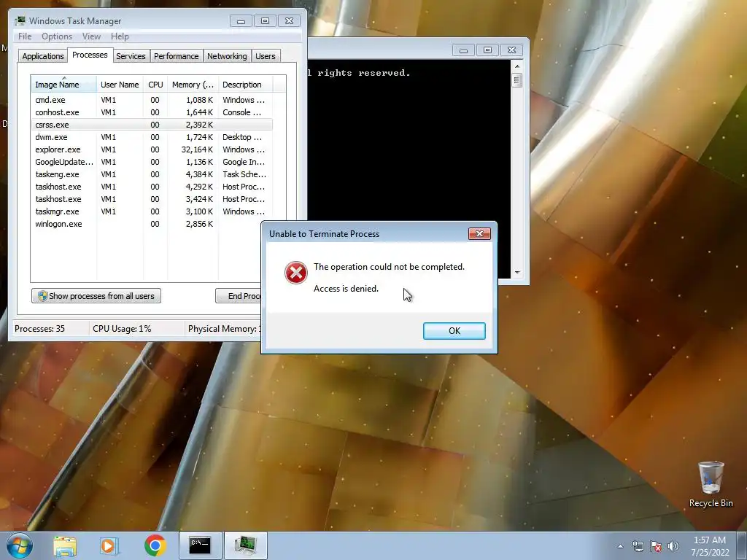Select the dwm.exe process row

pyautogui.click(x=152, y=137)
